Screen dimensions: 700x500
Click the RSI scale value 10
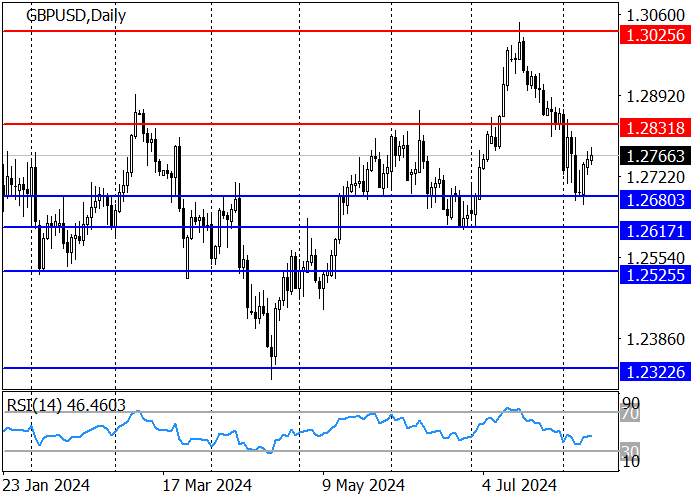tap(631, 461)
